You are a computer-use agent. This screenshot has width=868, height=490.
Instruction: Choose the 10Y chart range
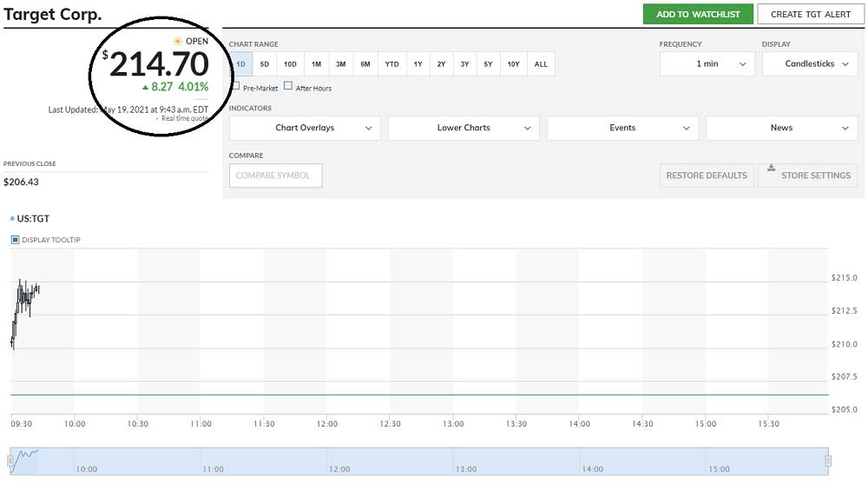click(x=514, y=64)
